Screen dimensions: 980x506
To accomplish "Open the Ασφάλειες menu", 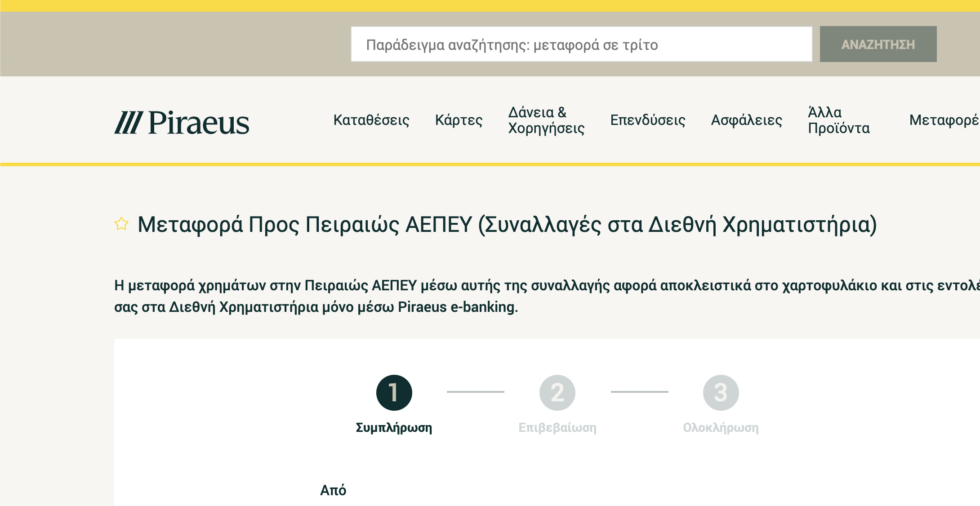I will pyautogui.click(x=746, y=120).
